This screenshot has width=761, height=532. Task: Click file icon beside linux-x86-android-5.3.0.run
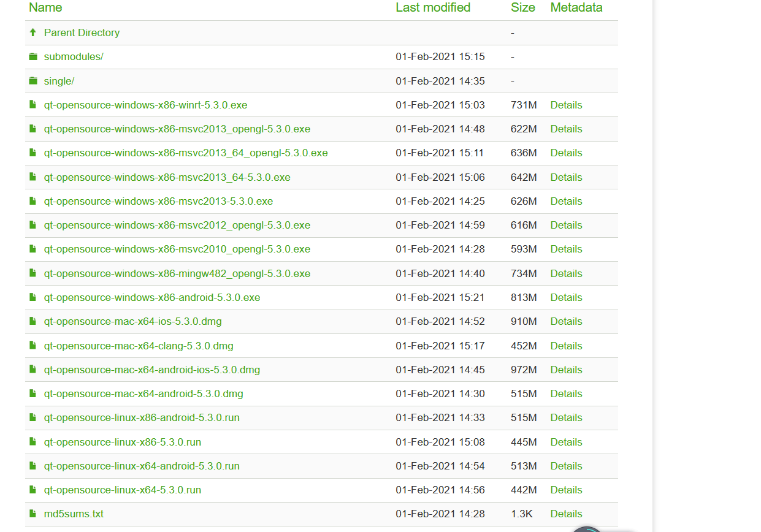tap(33, 417)
